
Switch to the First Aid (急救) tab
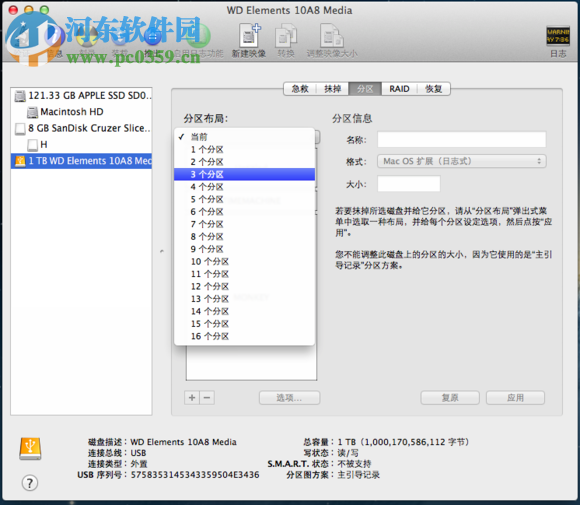[x=300, y=89]
